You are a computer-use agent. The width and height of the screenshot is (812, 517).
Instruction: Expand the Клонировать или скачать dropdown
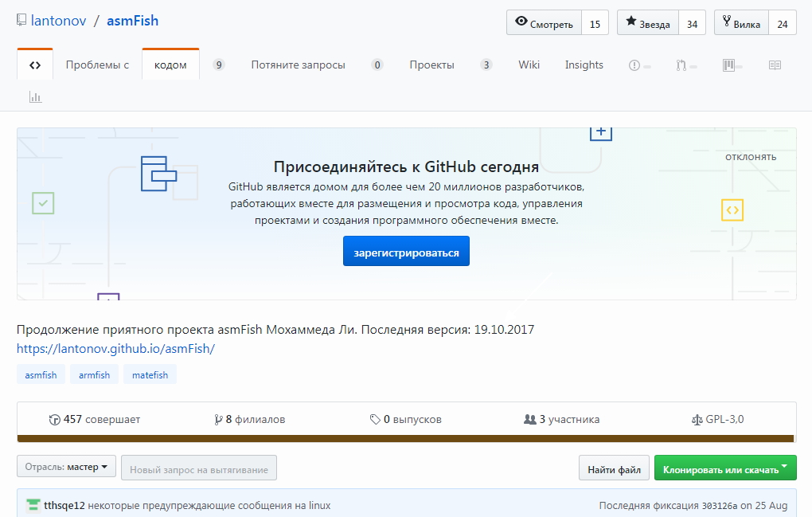[725, 468]
